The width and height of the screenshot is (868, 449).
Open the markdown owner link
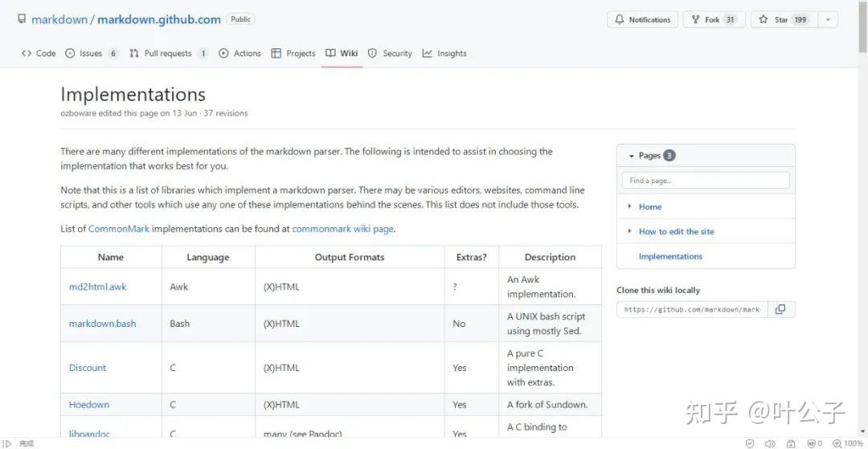pyautogui.click(x=59, y=19)
